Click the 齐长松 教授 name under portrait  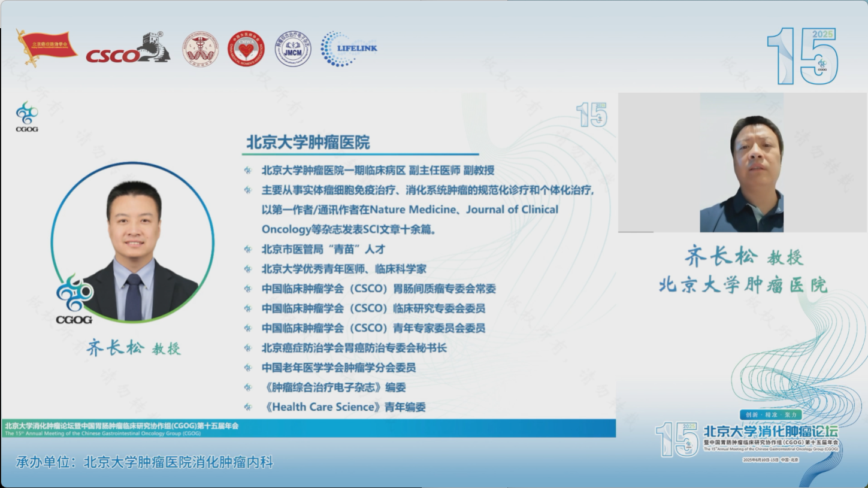(133, 348)
